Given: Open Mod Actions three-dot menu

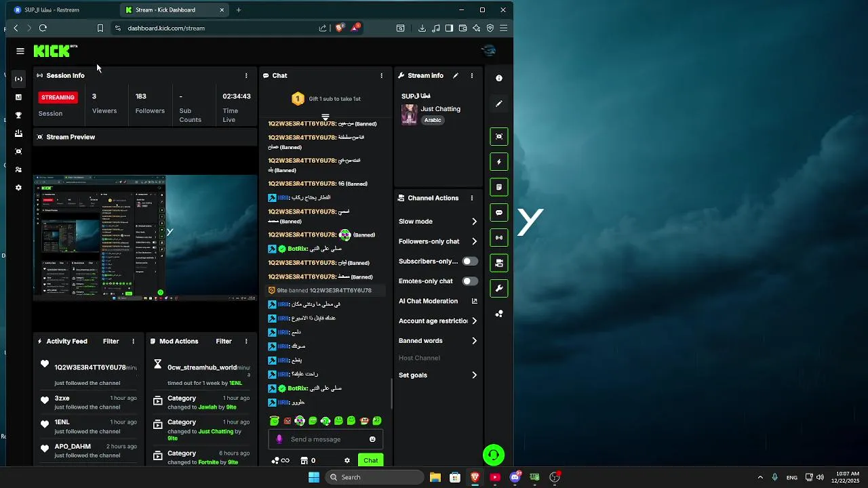Looking at the screenshot, I should (246, 342).
